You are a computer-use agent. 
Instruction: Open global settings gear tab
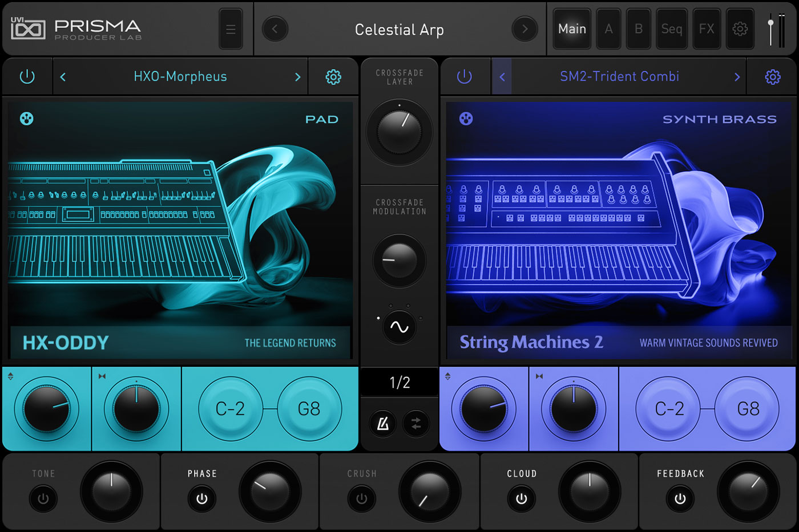coord(740,29)
